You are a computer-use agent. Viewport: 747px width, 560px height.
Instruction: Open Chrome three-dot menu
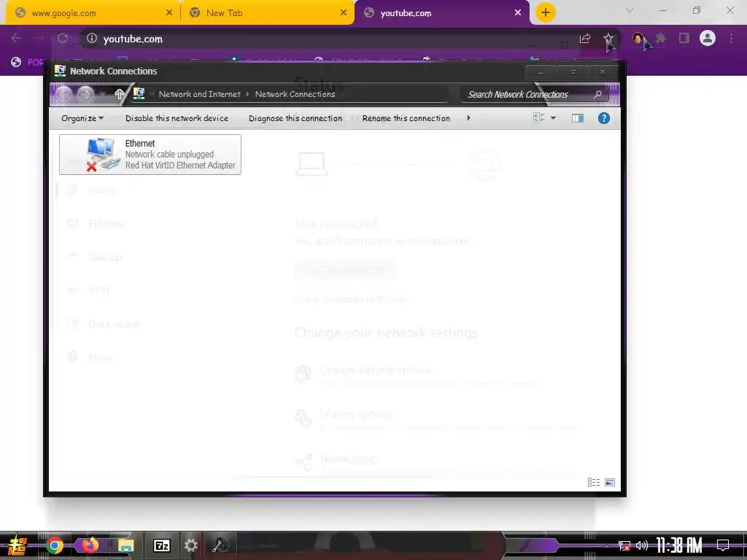click(731, 38)
